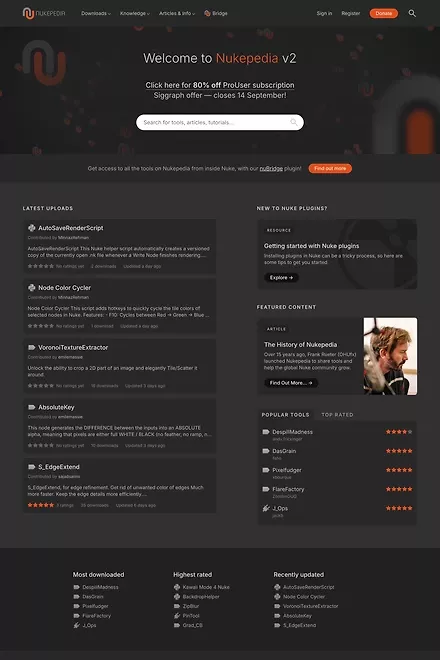Click icon beside BackdropHelper in footer

tap(177, 597)
